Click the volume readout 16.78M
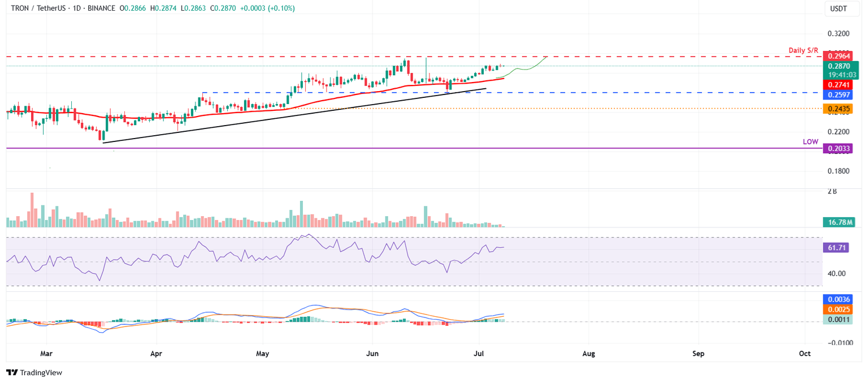The image size is (868, 383). pos(841,223)
